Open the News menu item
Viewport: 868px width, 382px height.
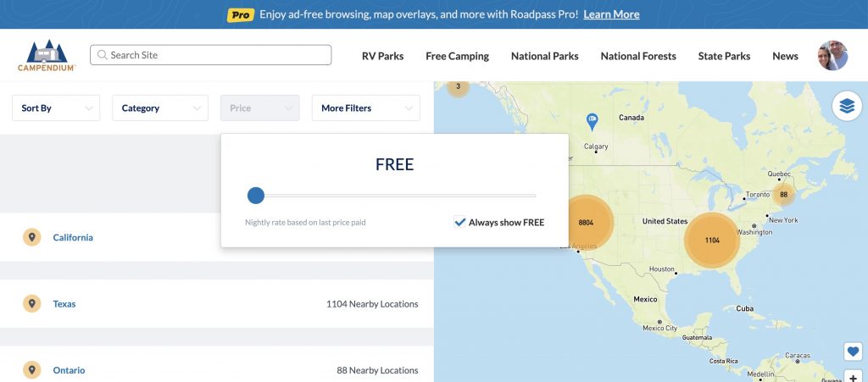785,56
